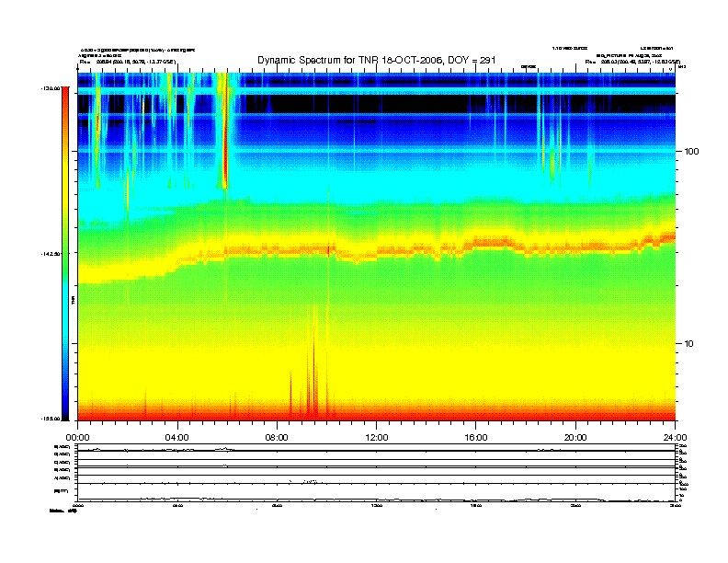The height and width of the screenshot is (563, 728).
Task: Click the orange plasma line peak near 17:00
Action: (493, 242)
